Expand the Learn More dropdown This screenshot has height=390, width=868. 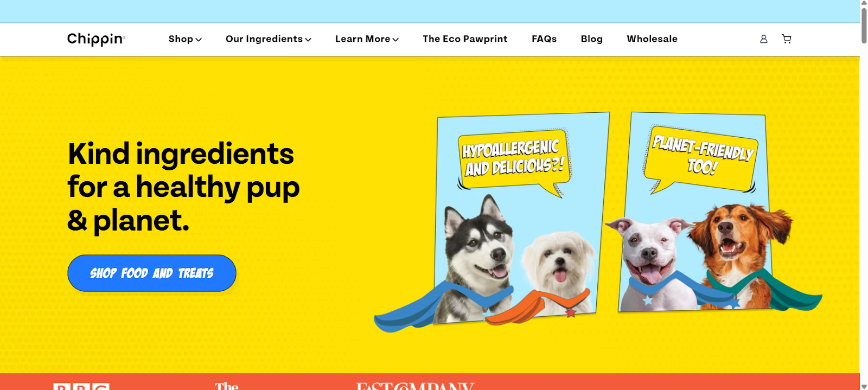(x=367, y=39)
